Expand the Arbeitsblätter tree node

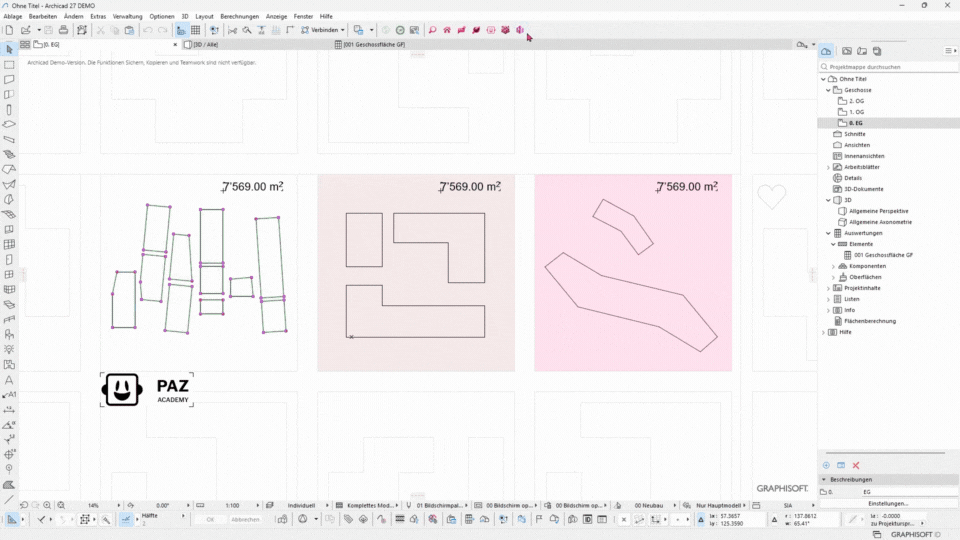click(x=829, y=167)
